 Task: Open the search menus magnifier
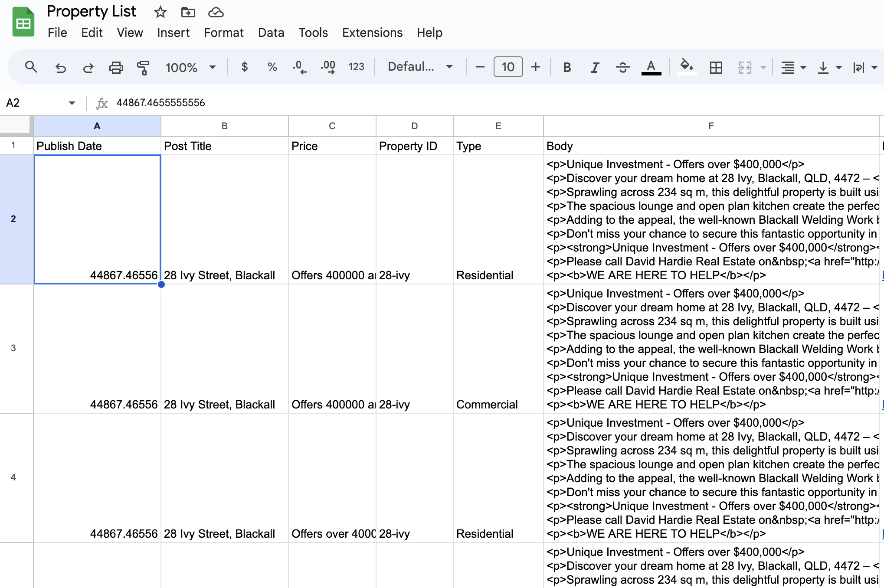point(31,67)
